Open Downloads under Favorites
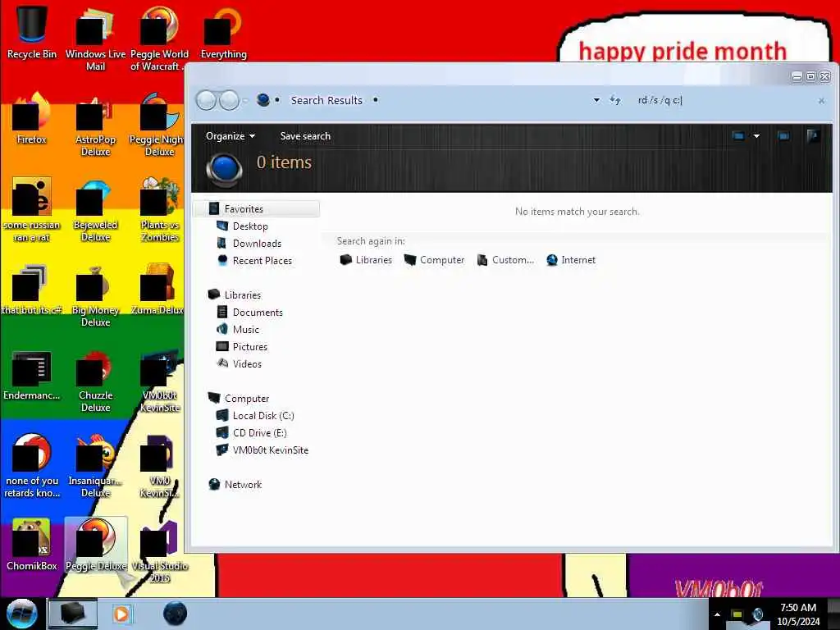The height and width of the screenshot is (630, 840). tap(257, 243)
